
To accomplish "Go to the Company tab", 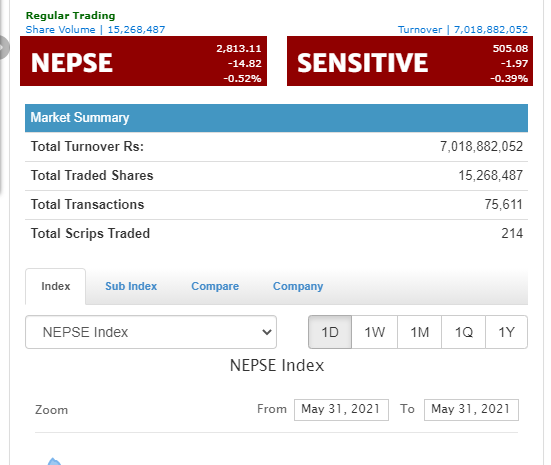I will click(x=298, y=286).
